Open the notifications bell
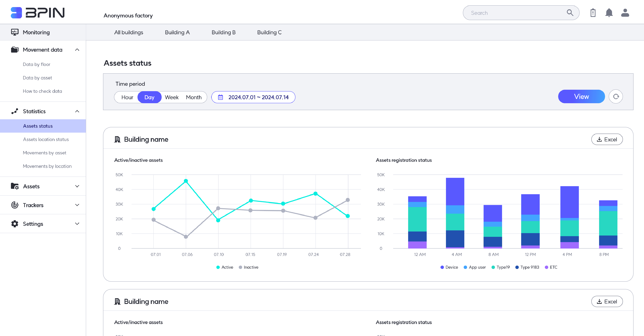 [609, 13]
